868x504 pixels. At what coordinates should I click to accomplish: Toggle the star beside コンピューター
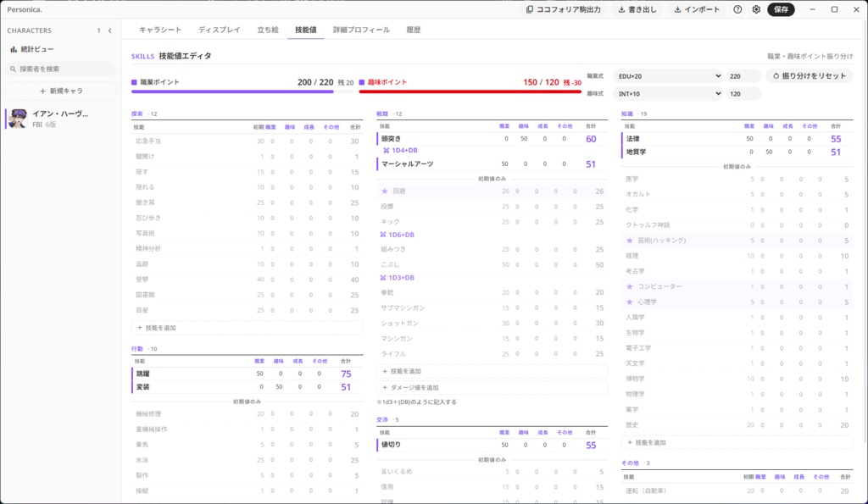click(x=630, y=286)
